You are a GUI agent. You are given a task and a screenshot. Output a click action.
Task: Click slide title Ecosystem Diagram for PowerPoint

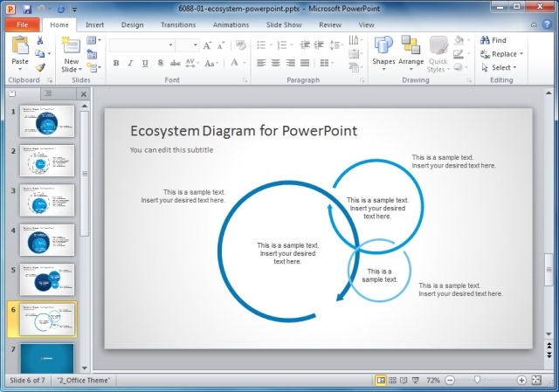click(244, 131)
